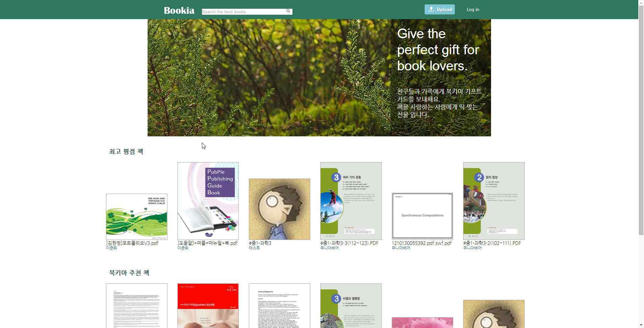644x328 pixels.
Task: Open the PubPle Publishing Guide Book cover
Action: [x=208, y=201]
